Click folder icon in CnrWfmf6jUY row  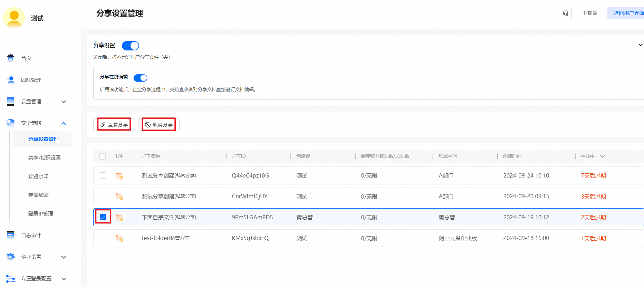[x=119, y=197]
